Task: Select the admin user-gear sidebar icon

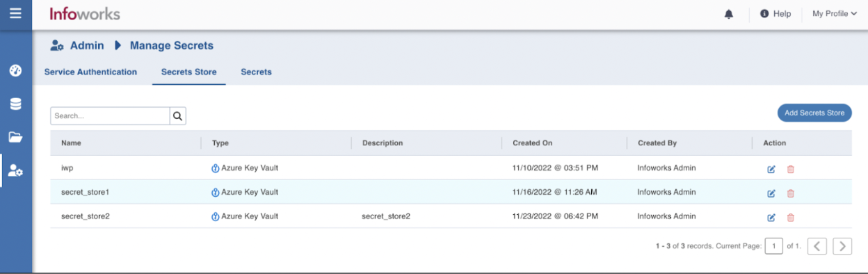Action: [15, 170]
